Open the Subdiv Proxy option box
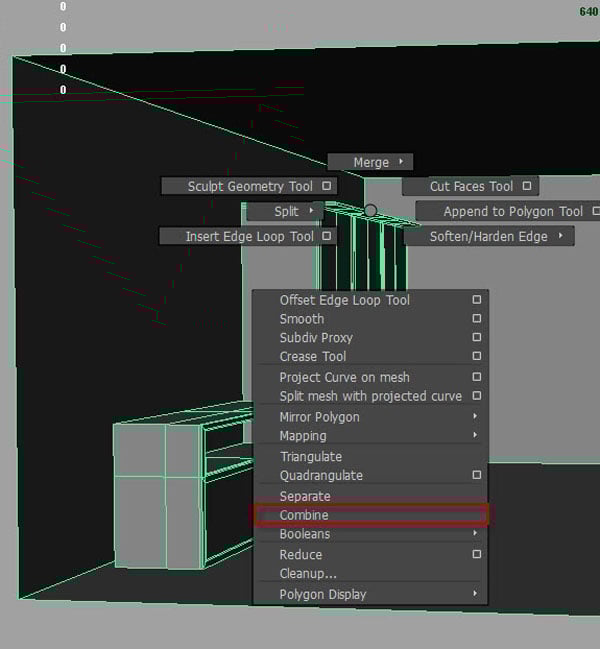This screenshot has height=649, width=600. pos(476,338)
